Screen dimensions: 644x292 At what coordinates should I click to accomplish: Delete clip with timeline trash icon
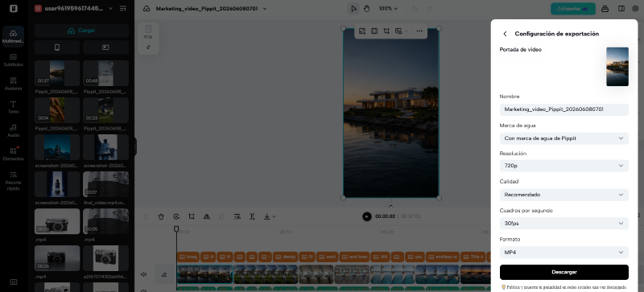coord(161,216)
